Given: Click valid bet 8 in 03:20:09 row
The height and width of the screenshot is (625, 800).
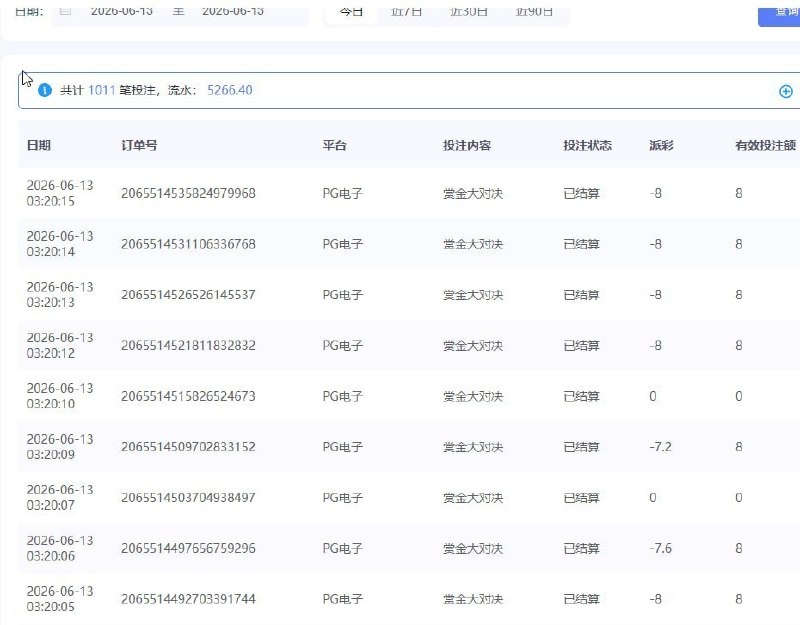Looking at the screenshot, I should point(738,447).
